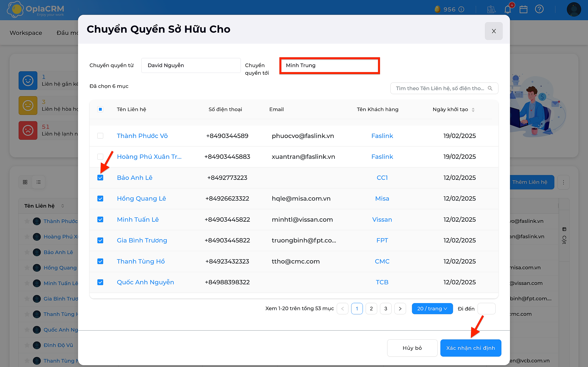Open the three-dot more options button
588x367 pixels.
coord(563,182)
